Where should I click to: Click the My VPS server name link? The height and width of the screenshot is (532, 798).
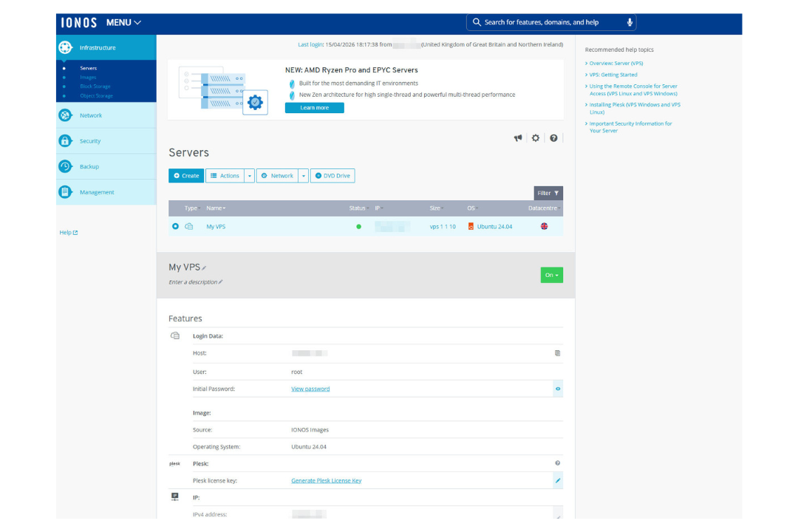[216, 227]
